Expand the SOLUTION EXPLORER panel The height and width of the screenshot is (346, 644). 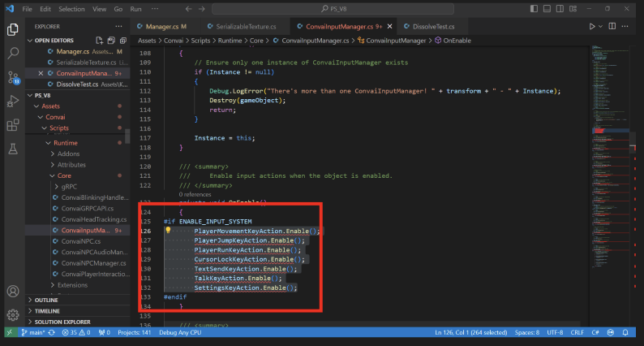click(x=29, y=322)
